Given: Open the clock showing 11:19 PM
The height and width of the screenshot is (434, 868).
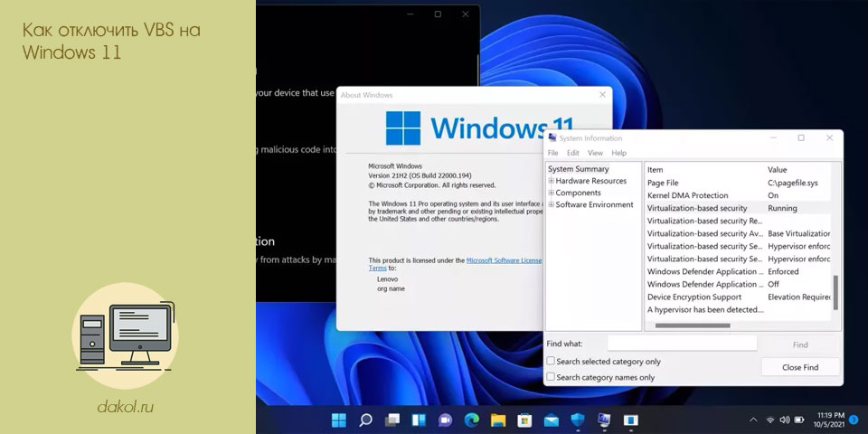Looking at the screenshot, I should click(x=829, y=420).
